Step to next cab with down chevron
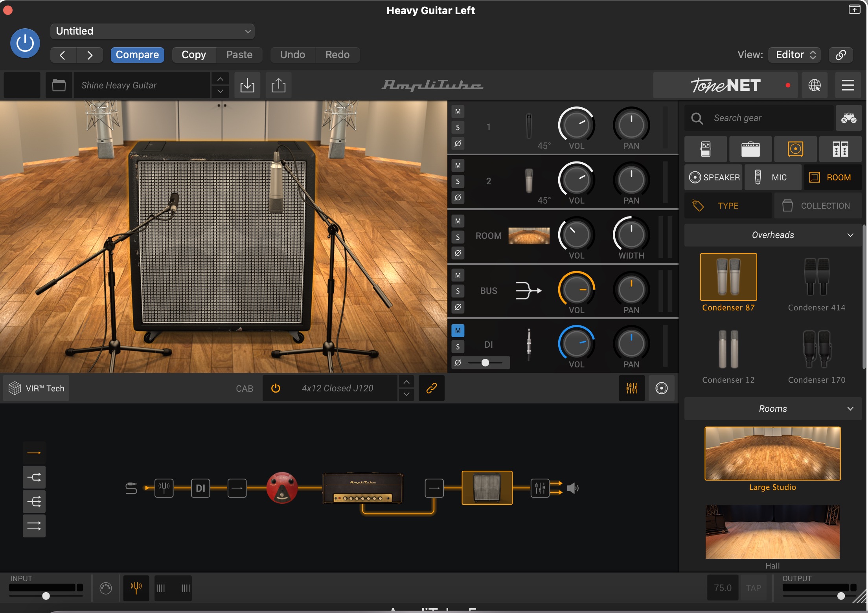 406,395
